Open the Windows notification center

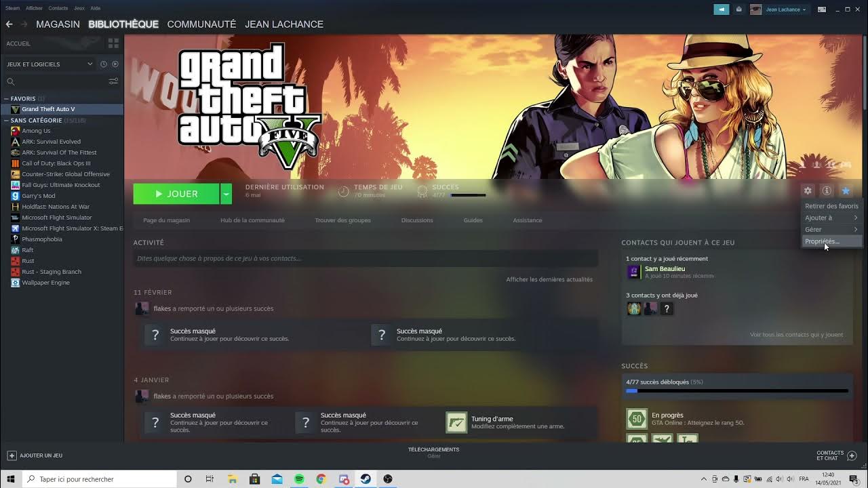click(x=854, y=479)
